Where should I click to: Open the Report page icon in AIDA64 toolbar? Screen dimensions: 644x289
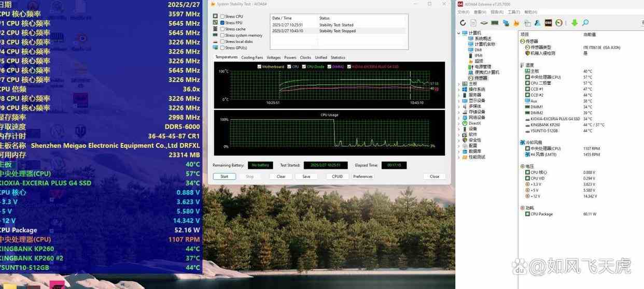[473, 23]
